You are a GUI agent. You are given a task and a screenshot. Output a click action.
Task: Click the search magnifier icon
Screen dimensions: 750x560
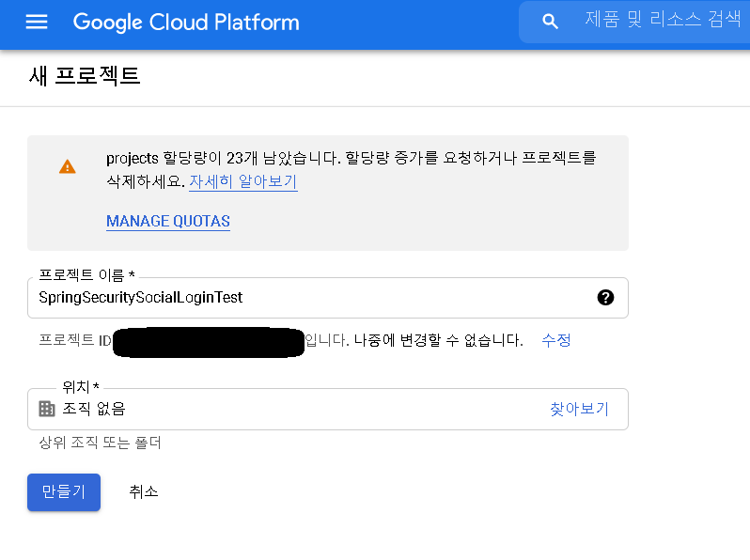pyautogui.click(x=550, y=22)
